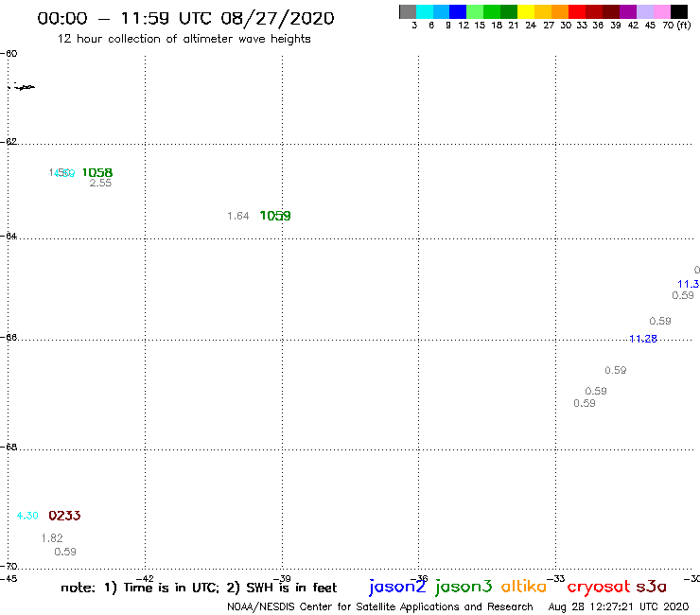
Task: Select the green 'jason3' legend label
Action: coord(464,587)
